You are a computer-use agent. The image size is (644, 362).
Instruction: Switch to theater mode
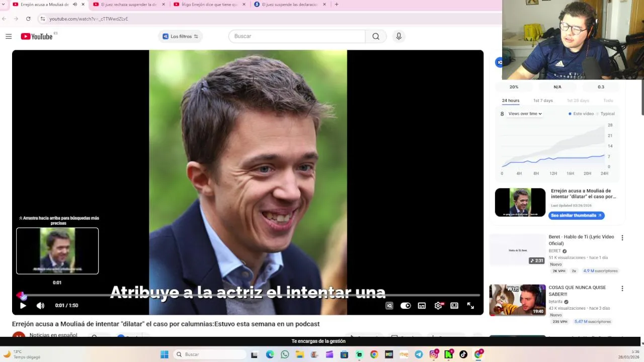click(454, 305)
